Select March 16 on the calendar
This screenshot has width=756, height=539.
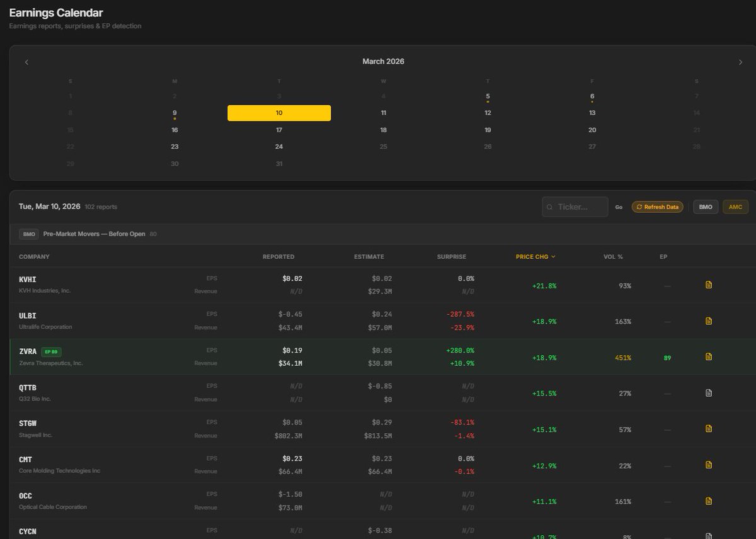tap(175, 130)
